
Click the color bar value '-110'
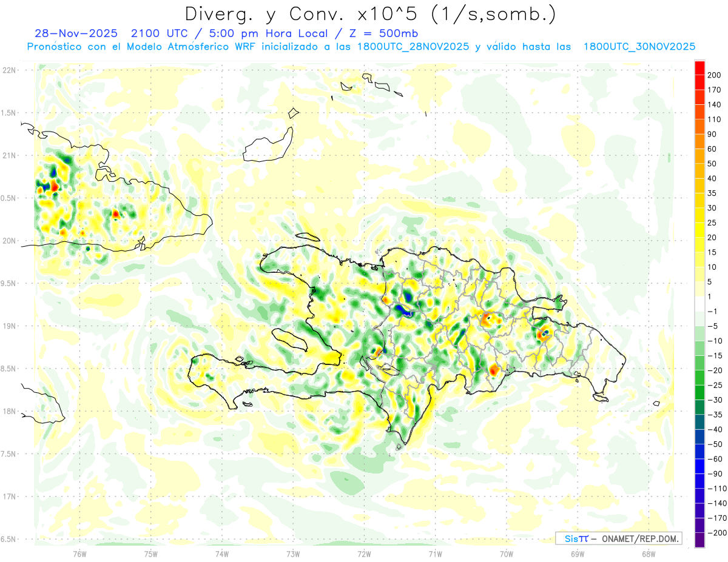coord(717,488)
